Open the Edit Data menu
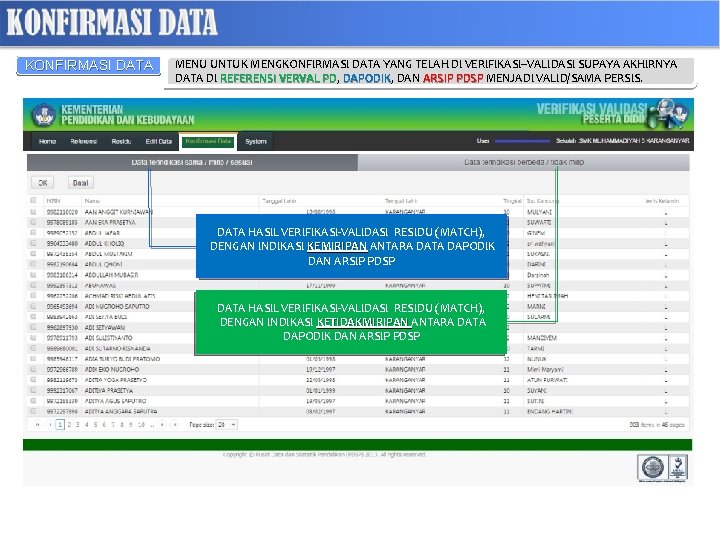 click(159, 141)
